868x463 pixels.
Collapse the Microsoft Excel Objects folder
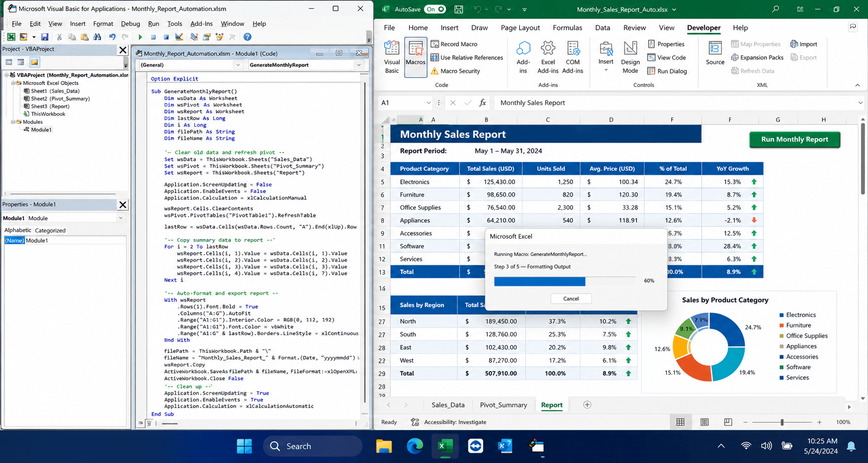point(13,83)
